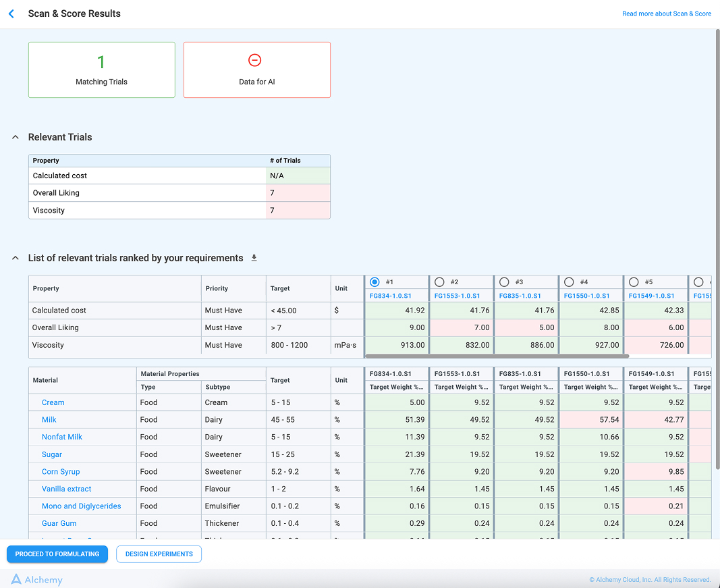Click the Sugar target 15 - 25

click(298, 454)
